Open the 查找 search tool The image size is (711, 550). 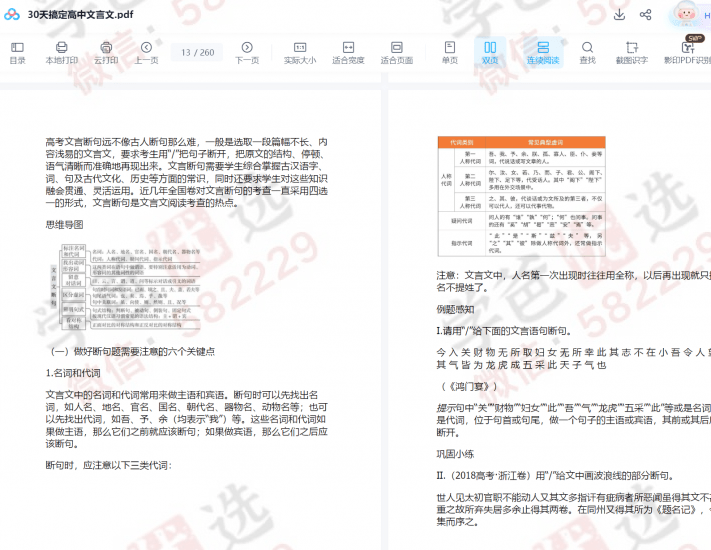point(587,53)
